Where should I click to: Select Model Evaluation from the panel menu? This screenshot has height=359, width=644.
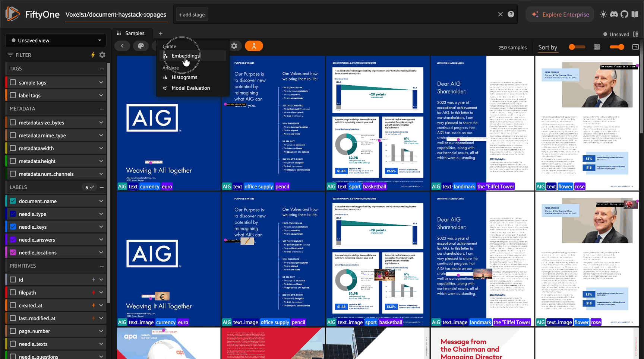tap(193, 88)
